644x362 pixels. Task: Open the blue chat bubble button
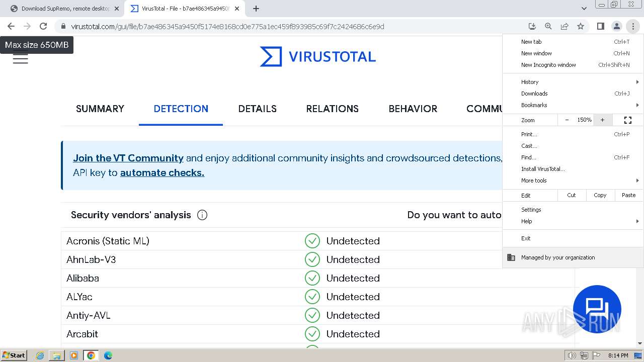[x=597, y=309]
